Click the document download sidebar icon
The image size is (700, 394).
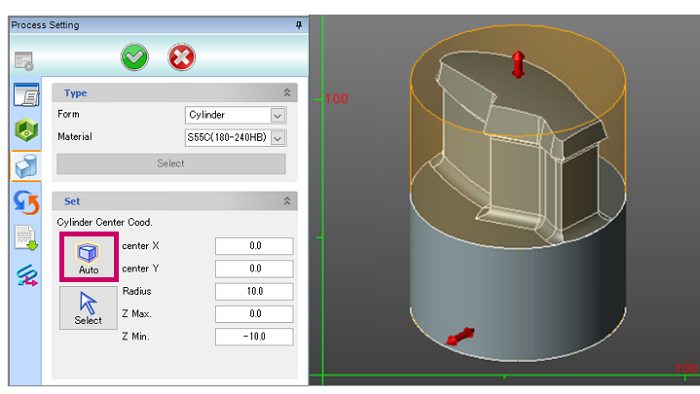[26, 238]
